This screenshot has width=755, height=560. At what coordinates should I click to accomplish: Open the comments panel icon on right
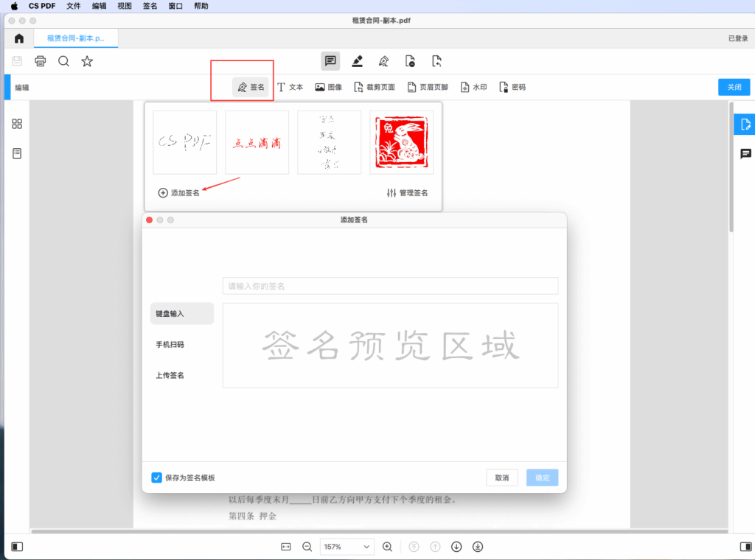pyautogui.click(x=745, y=154)
